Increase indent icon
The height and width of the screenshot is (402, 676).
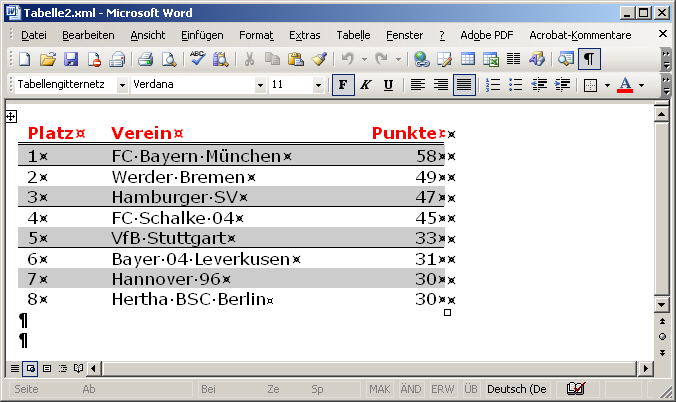pos(562,85)
